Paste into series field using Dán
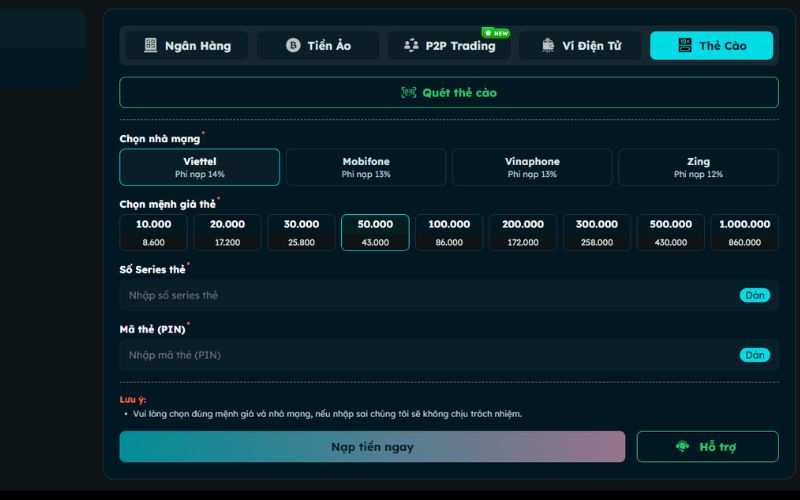The width and height of the screenshot is (800, 500). click(755, 295)
